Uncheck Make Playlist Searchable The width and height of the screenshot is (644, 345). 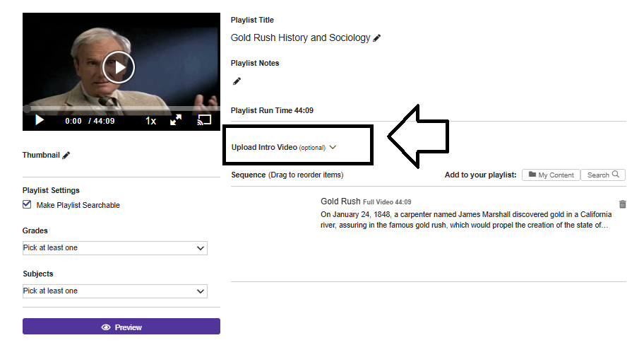pyautogui.click(x=27, y=204)
